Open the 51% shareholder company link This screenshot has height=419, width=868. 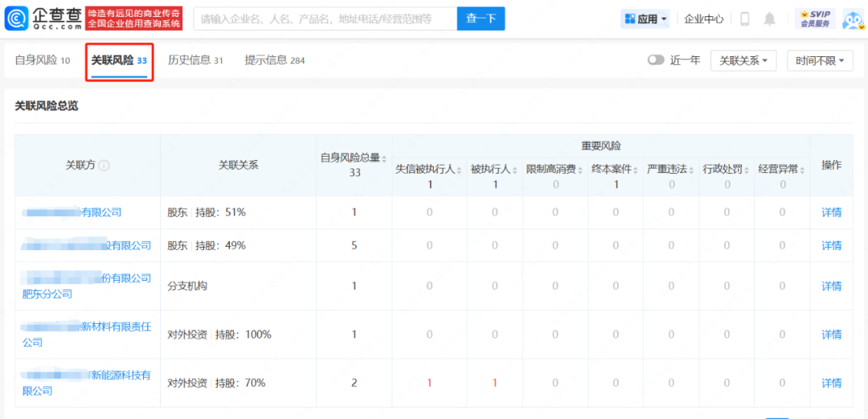72,212
